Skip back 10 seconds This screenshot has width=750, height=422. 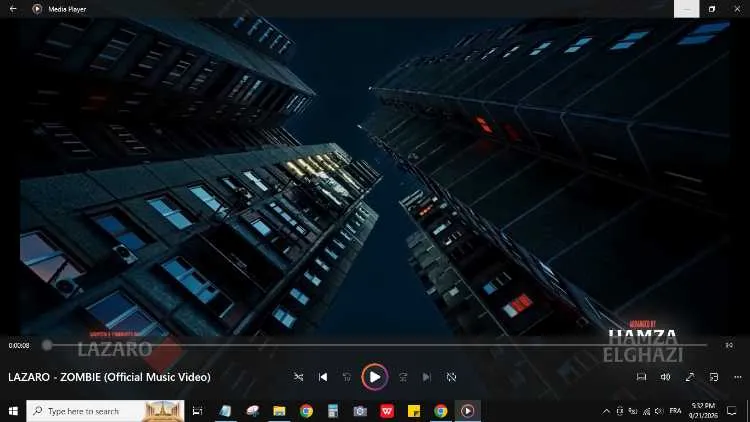tap(347, 377)
